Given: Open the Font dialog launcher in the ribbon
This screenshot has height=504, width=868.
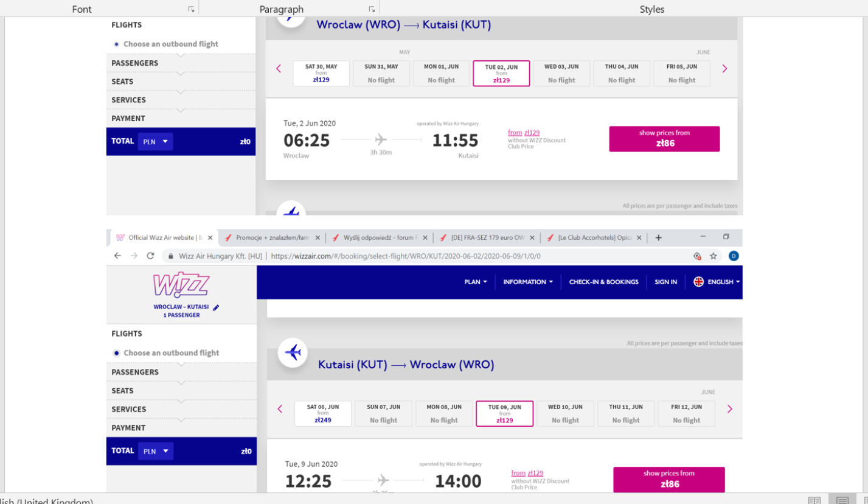Looking at the screenshot, I should point(191,9).
